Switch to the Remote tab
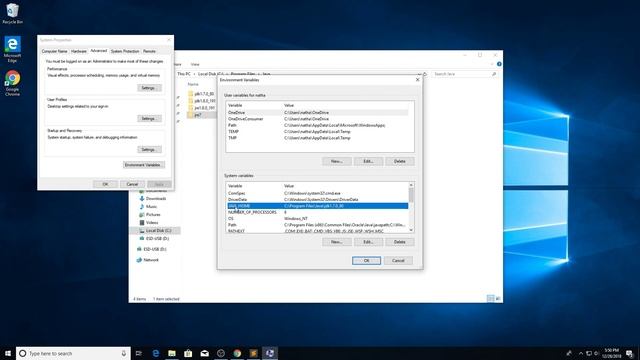The image size is (640, 360). (x=149, y=51)
